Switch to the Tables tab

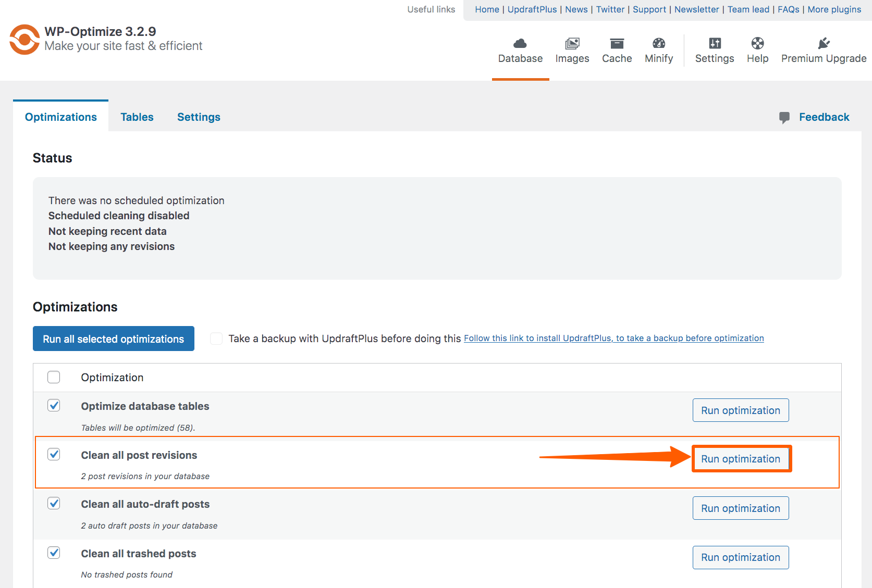[x=137, y=117]
